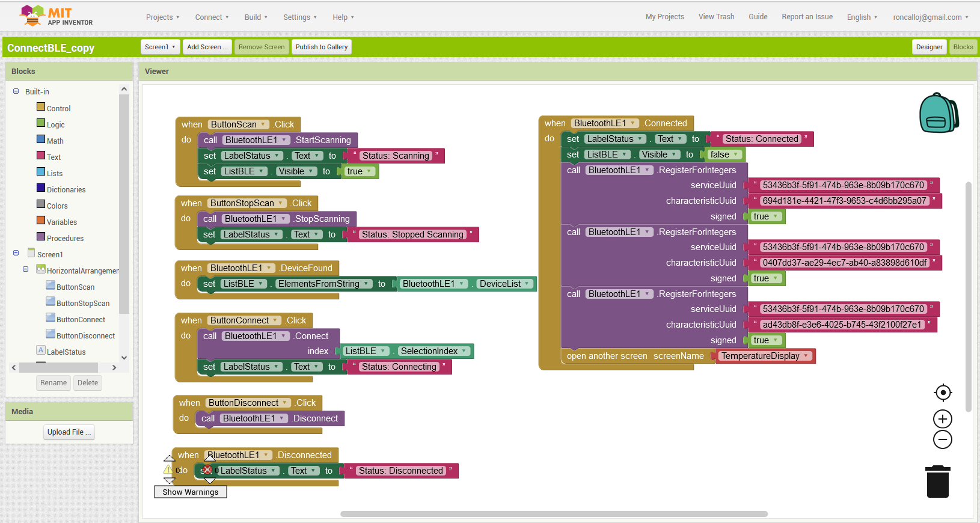Image resolution: width=980 pixels, height=523 pixels.
Task: Switch to the Designer view
Action: [929, 47]
